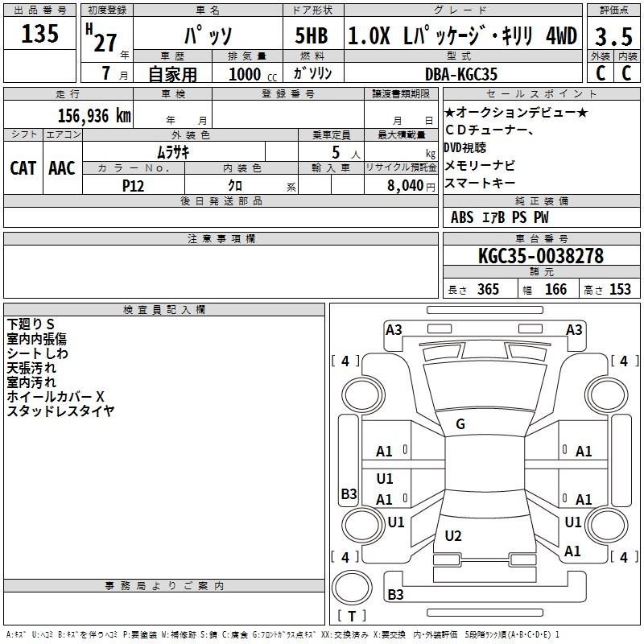Click the DVD視聴 sales point

464,147
